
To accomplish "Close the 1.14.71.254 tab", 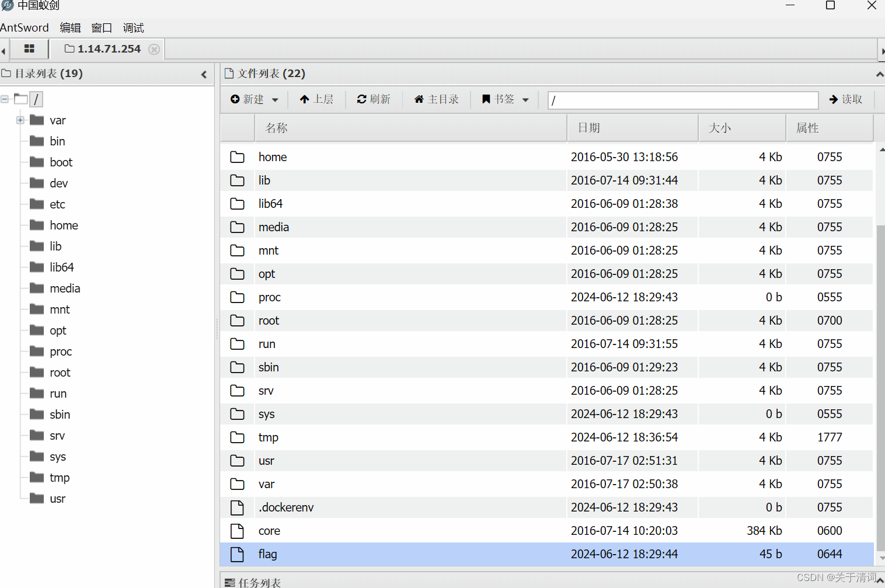I will (x=154, y=50).
